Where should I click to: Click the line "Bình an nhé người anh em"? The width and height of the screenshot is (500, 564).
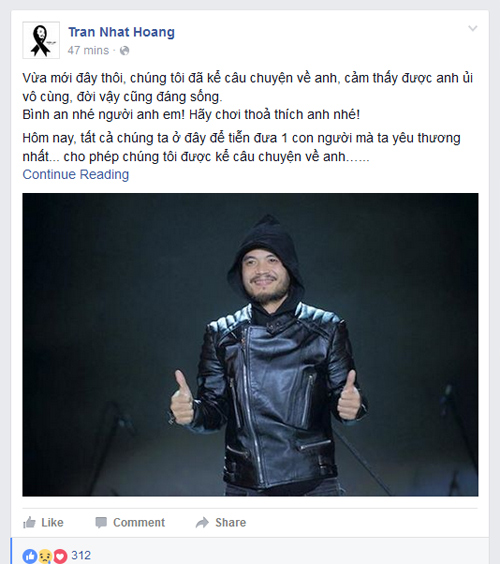coord(191,115)
